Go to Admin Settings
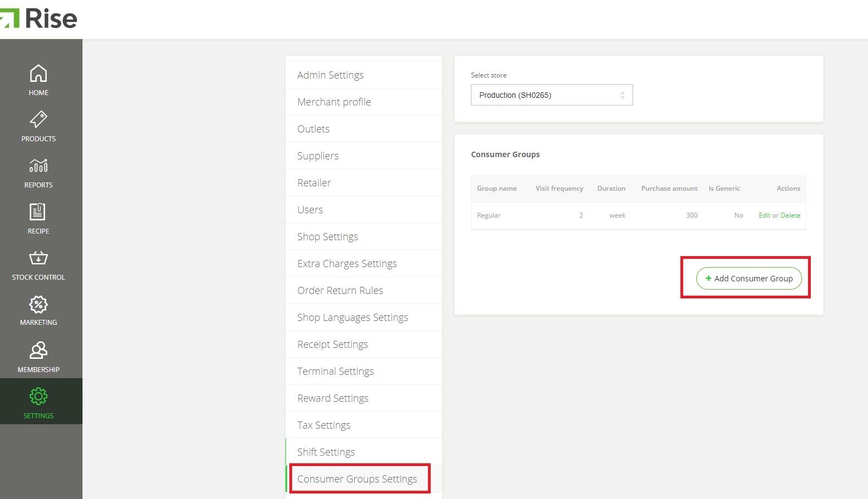This screenshot has width=868, height=499. pos(364,75)
